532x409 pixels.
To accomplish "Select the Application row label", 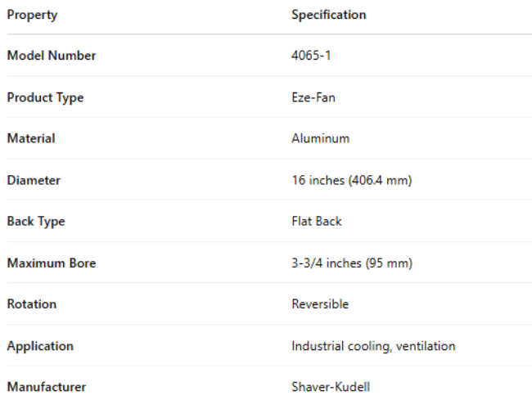I will point(40,345).
